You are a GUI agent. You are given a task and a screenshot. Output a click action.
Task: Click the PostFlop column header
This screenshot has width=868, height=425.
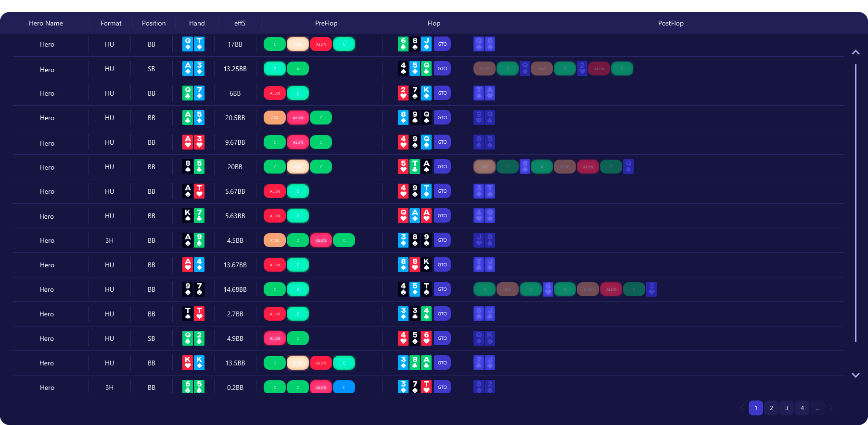(x=671, y=23)
